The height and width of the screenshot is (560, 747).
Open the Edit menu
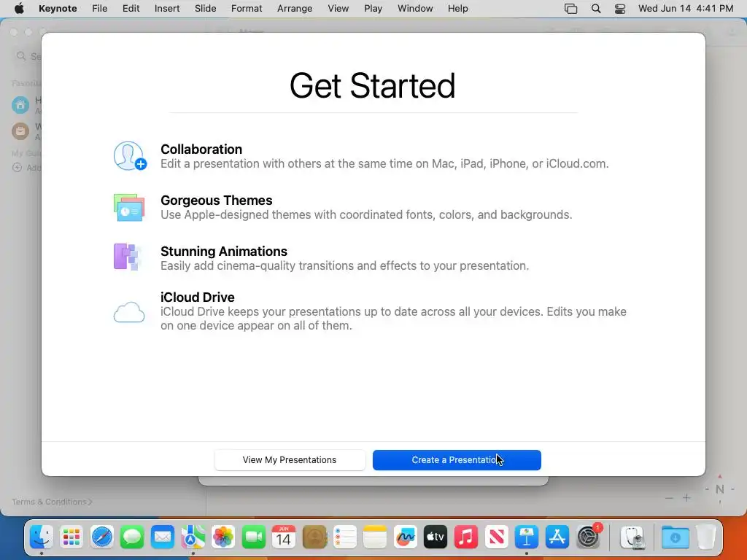[131, 9]
